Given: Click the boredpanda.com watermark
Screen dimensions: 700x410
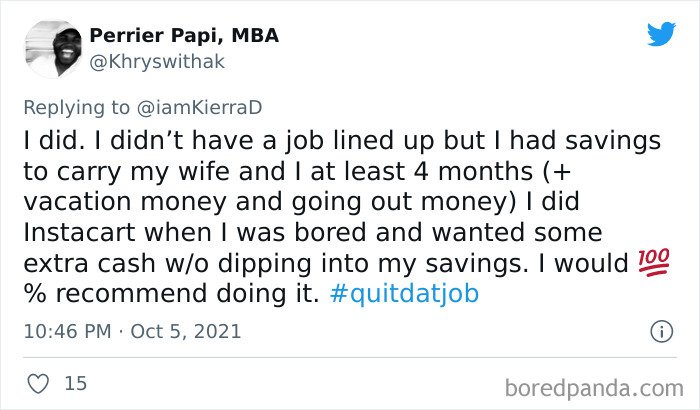Looking at the screenshot, I should (x=594, y=388).
